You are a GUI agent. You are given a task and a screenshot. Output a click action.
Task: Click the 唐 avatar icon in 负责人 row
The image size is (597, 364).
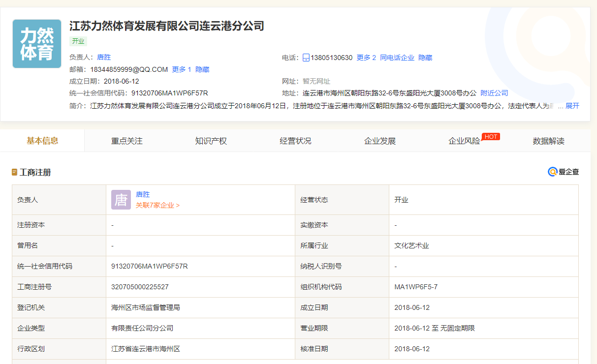(121, 200)
